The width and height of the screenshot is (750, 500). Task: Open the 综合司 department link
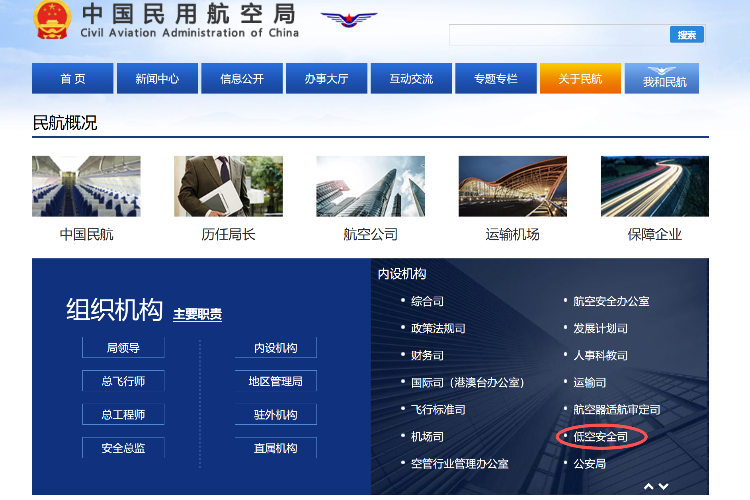[x=427, y=301]
